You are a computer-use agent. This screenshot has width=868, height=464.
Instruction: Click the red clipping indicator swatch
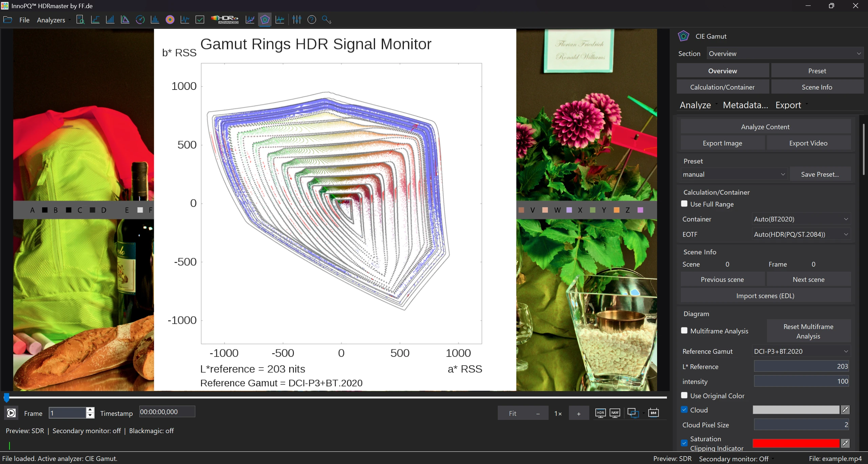796,443
